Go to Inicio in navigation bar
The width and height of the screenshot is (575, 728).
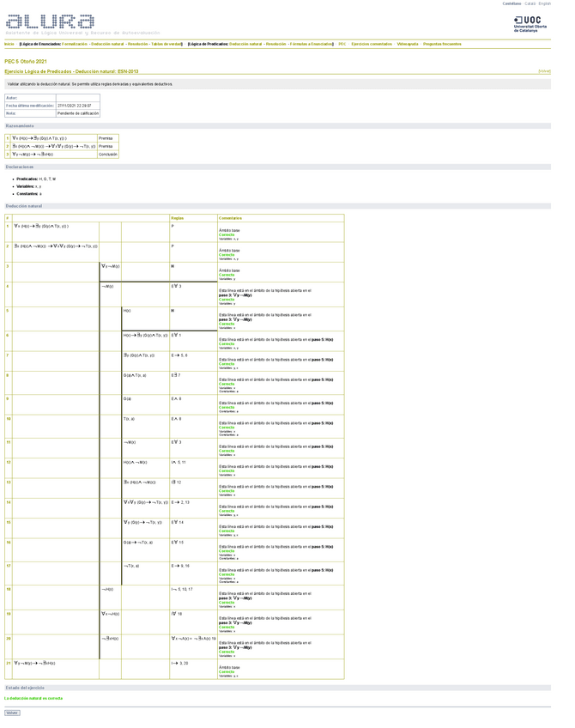click(x=9, y=44)
